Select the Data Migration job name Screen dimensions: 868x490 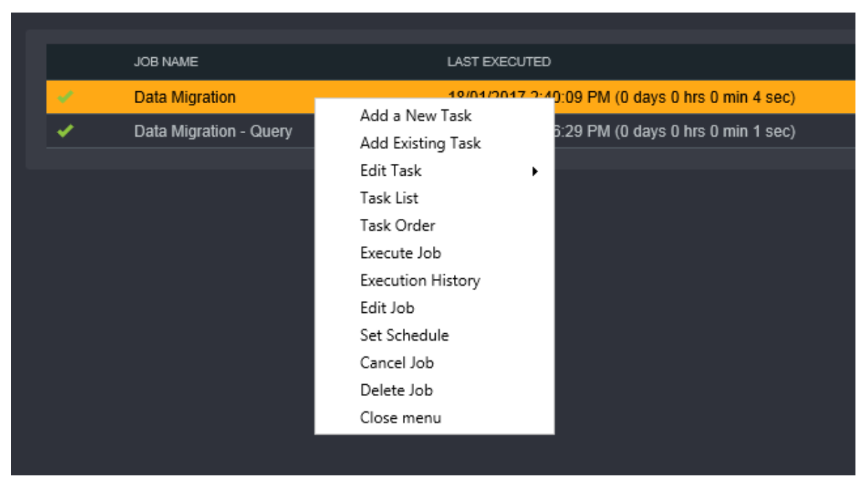point(185,98)
